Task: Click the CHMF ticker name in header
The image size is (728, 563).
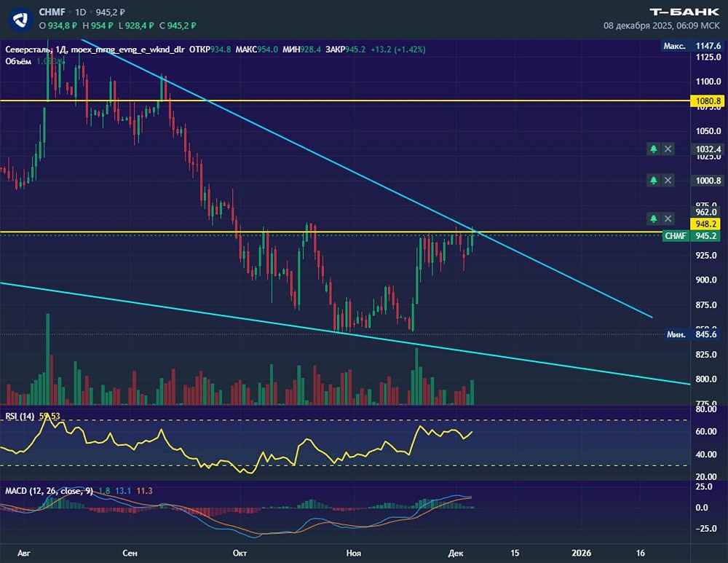Action: click(x=52, y=12)
